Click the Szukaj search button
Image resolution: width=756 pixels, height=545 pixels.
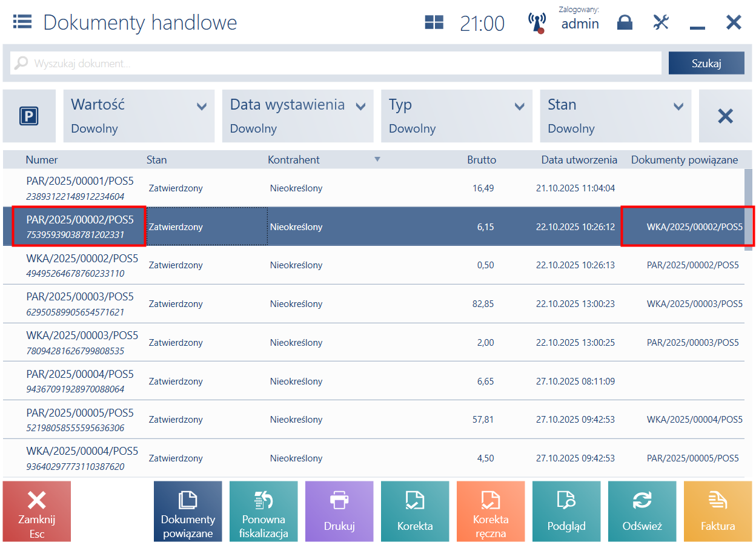tap(706, 63)
